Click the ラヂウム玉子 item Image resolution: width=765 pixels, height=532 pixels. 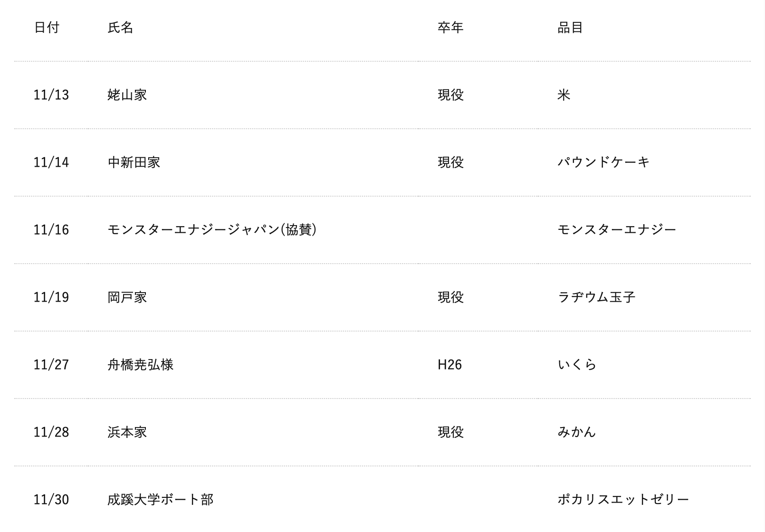[596, 297]
